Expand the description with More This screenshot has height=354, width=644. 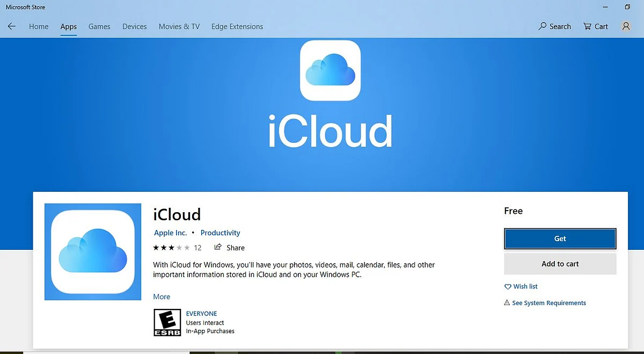(x=162, y=297)
